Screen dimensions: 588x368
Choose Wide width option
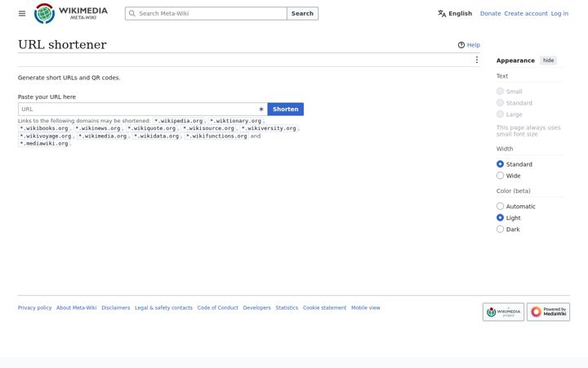click(500, 175)
